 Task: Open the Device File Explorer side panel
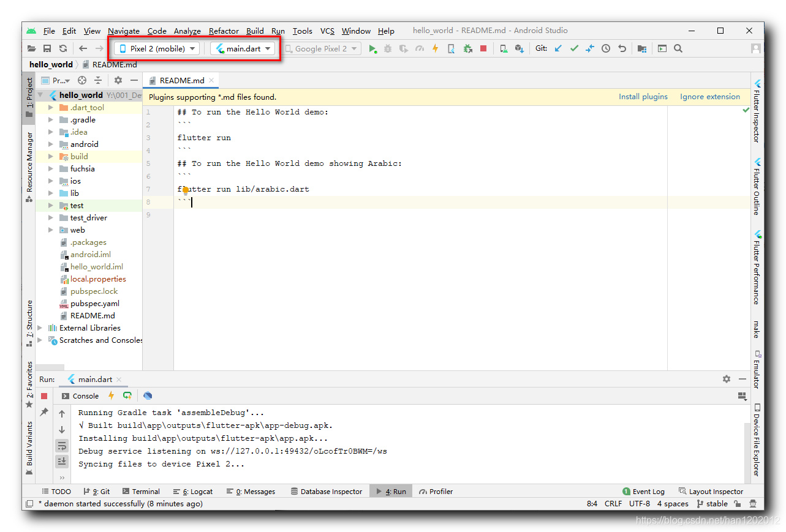click(757, 440)
